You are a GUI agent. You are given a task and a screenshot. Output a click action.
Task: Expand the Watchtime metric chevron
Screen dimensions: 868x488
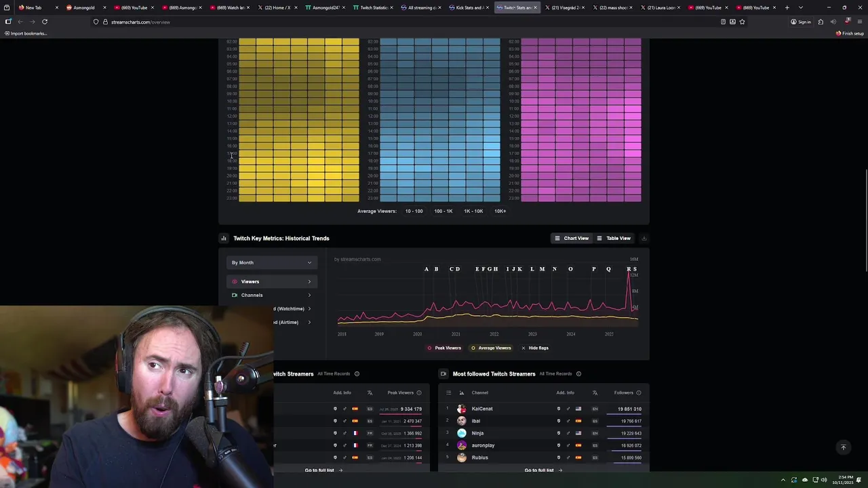pos(309,309)
